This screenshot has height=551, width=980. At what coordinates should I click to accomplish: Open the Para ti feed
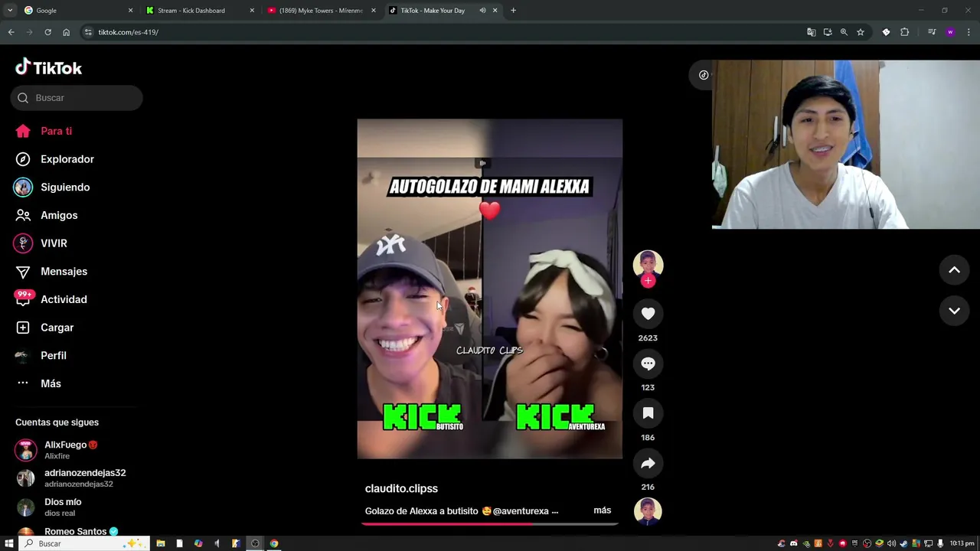44,131
